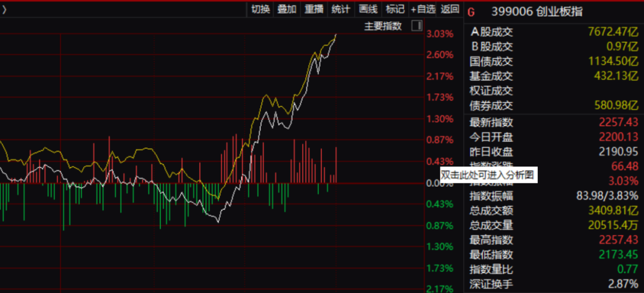Click 返回 to go back
The height and width of the screenshot is (293, 644).
tap(450, 9)
